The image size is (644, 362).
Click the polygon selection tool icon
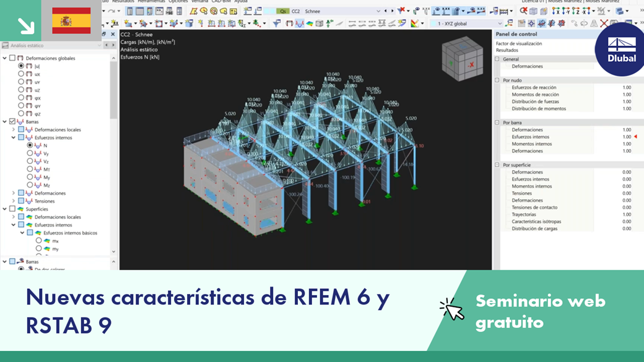194,11
